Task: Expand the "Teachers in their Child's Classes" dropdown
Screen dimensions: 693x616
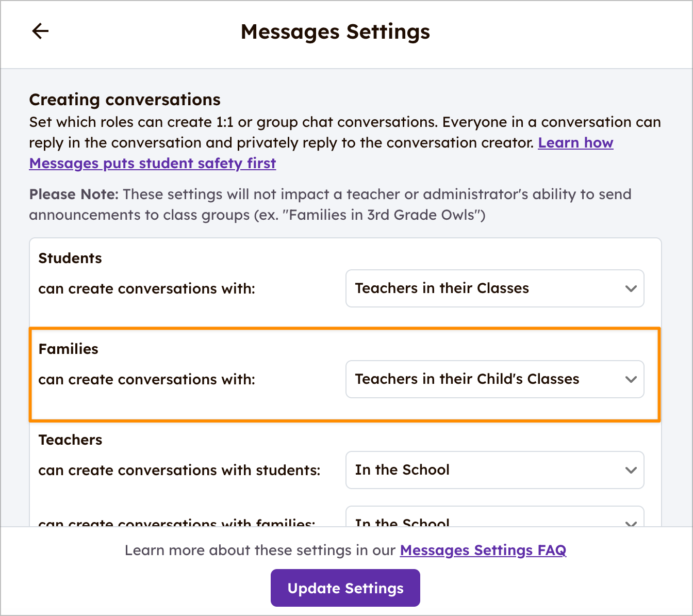Action: tap(494, 379)
